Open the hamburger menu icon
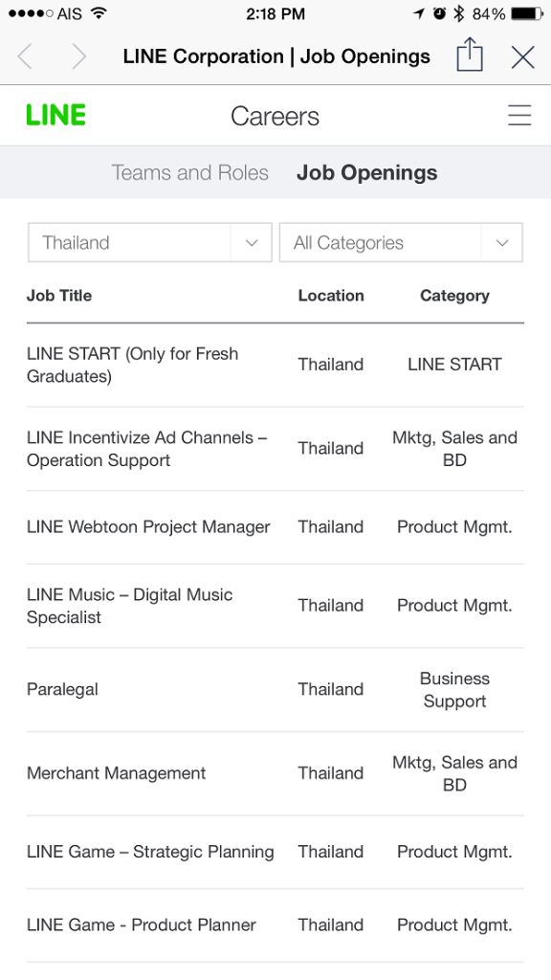This screenshot has height=980, width=551. 519,115
